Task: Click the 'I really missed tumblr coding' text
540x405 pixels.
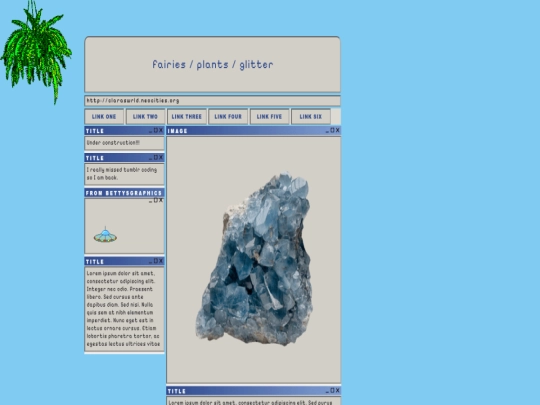Action: [x=122, y=174]
